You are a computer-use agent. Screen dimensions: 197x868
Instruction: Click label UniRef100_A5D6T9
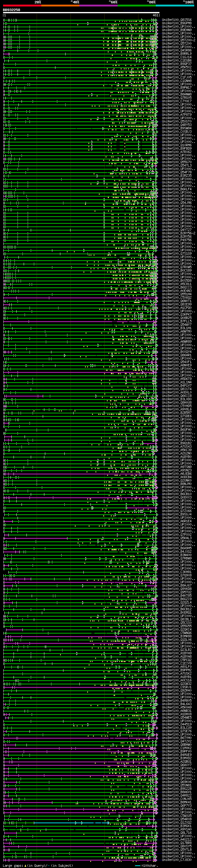point(177,379)
